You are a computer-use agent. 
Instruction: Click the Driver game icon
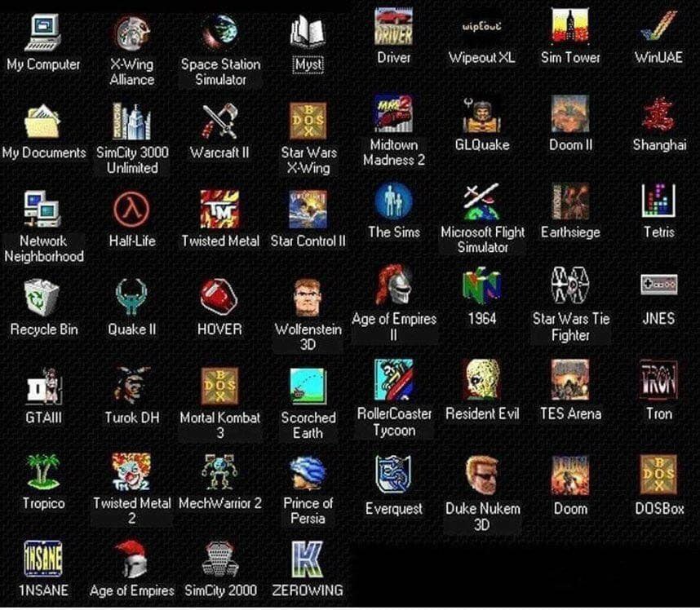[x=393, y=26]
